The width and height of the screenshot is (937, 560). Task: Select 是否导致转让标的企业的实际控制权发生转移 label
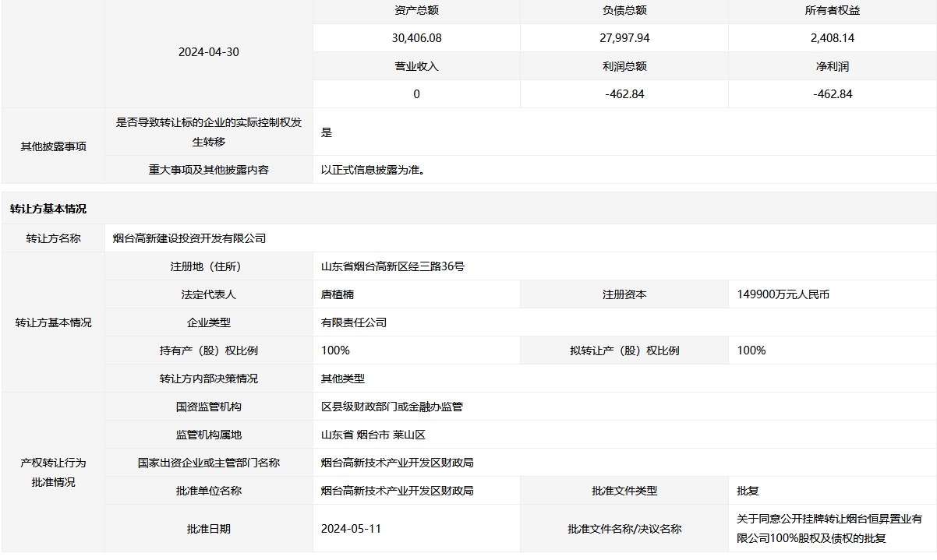(208, 132)
